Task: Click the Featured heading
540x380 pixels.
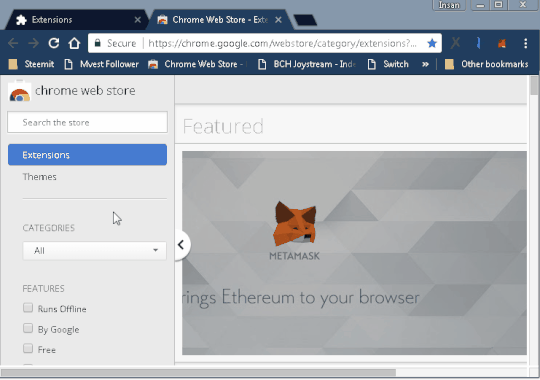Action: 223,126
